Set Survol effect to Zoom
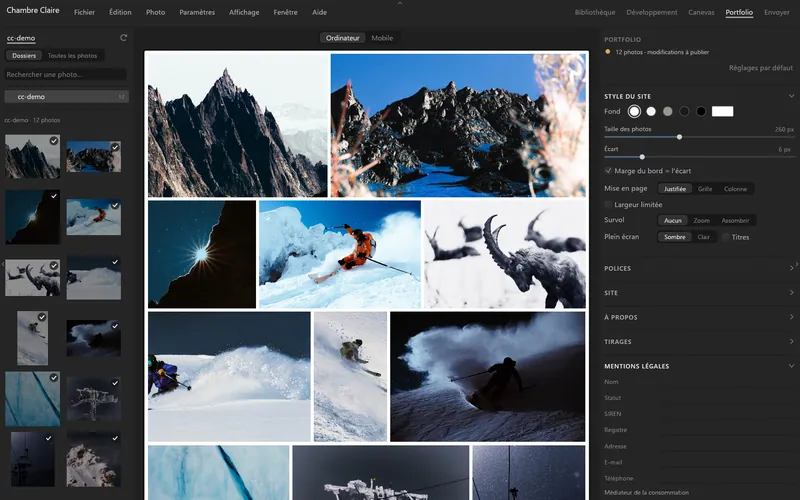The image size is (800, 500). coord(702,220)
